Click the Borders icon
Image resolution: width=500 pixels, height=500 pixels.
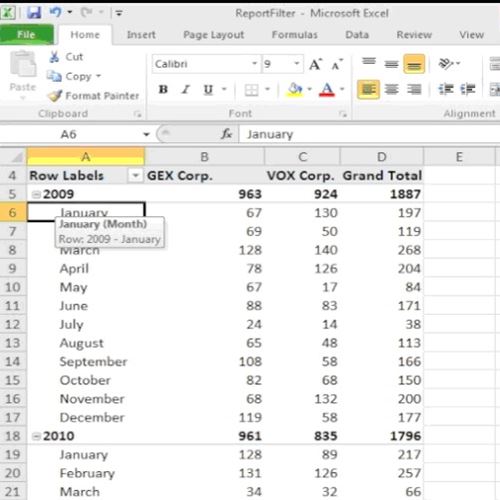pos(251,90)
